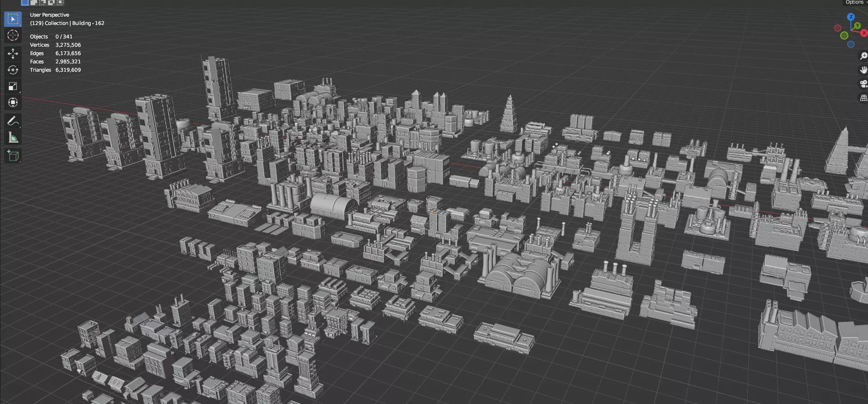Click the Zoom viewport magnifier icon
The height and width of the screenshot is (404, 868).
click(863, 56)
